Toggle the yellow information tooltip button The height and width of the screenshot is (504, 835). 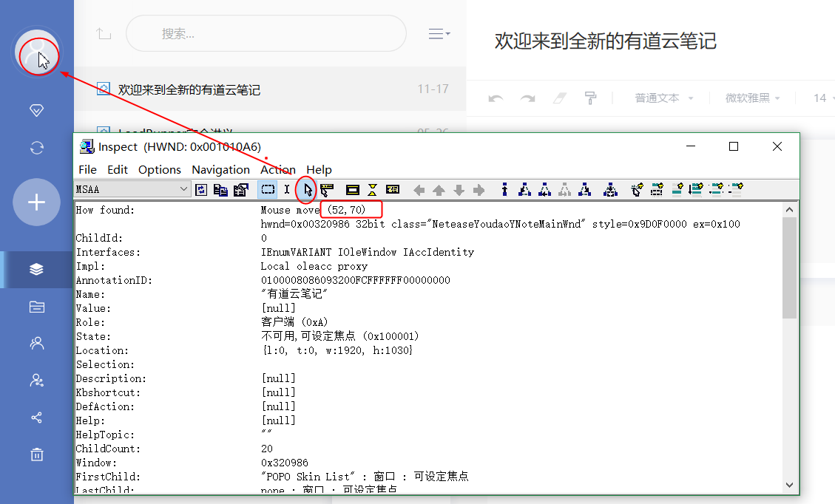393,189
